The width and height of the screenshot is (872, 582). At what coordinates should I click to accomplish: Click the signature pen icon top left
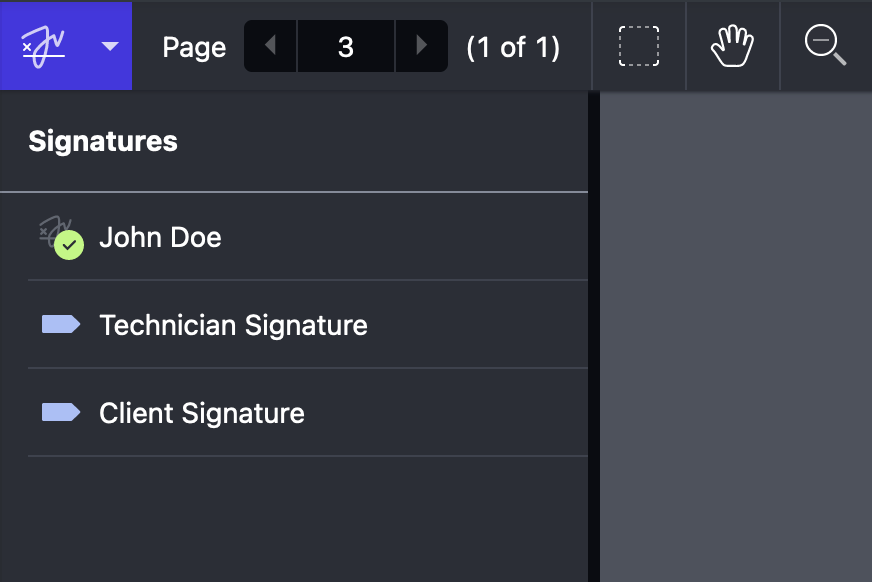(x=42, y=45)
